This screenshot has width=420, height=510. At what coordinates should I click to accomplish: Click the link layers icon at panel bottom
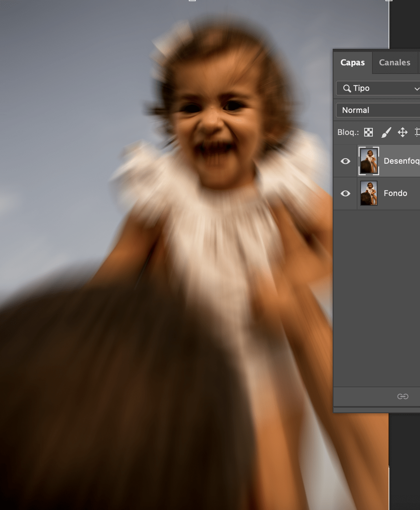[403, 396]
